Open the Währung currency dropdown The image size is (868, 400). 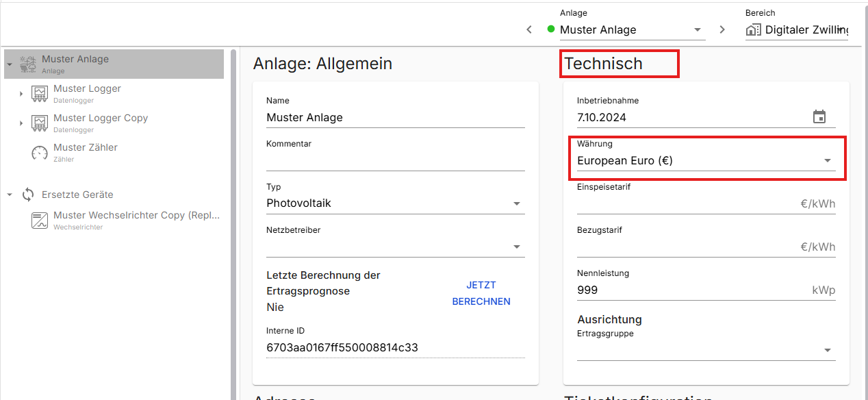coord(828,161)
